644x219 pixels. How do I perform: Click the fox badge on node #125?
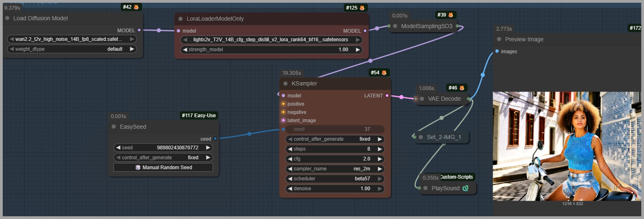coord(362,8)
